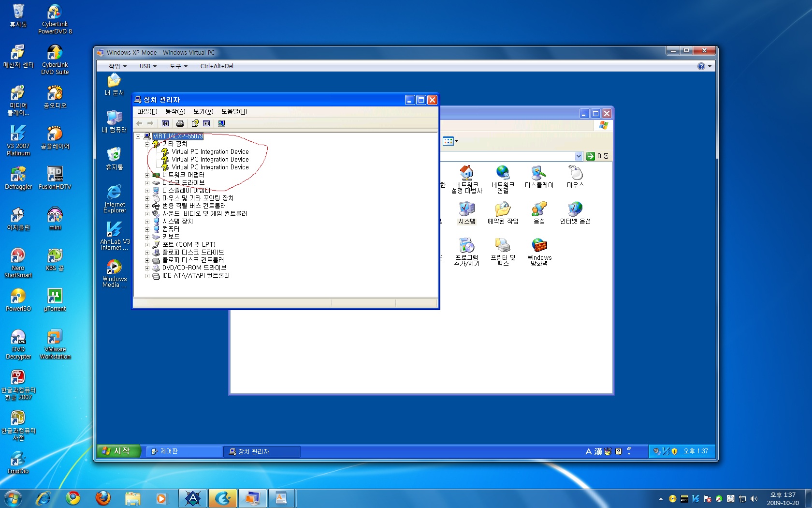
Task: Select the 플로피 디스크 컨트롤러 row
Action: pos(193,260)
